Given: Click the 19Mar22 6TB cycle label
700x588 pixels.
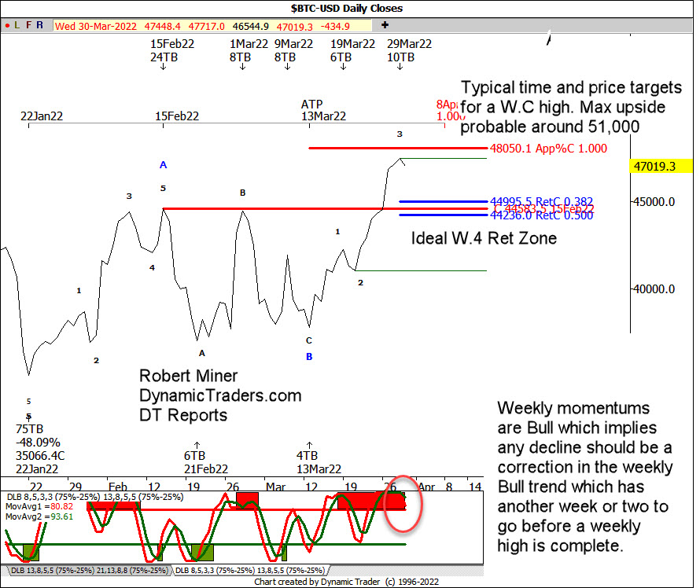Looking at the screenshot, I should click(352, 50).
